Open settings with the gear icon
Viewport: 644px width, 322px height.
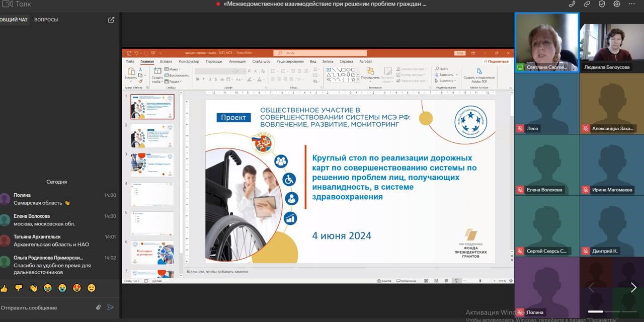click(617, 4)
